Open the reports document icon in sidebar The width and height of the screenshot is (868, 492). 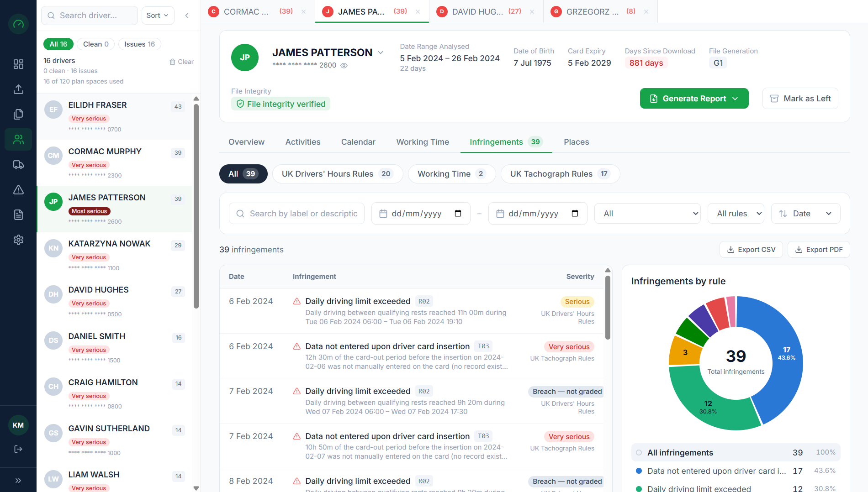pyautogui.click(x=18, y=215)
